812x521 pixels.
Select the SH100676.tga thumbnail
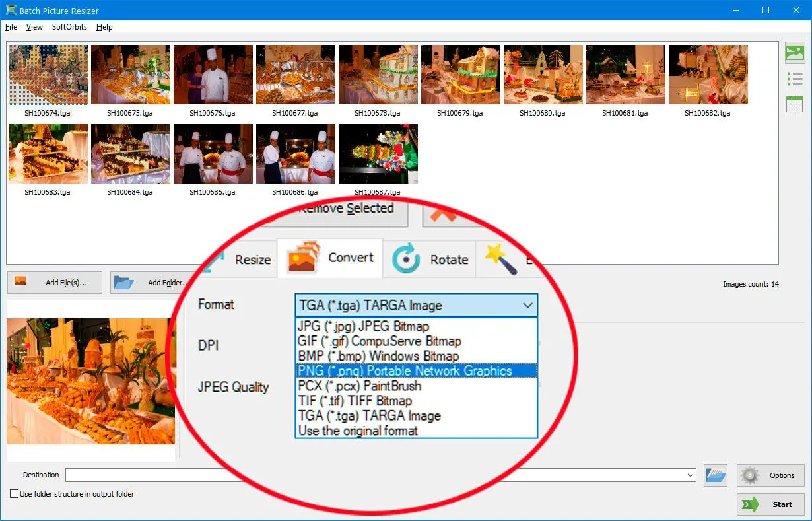(x=213, y=75)
